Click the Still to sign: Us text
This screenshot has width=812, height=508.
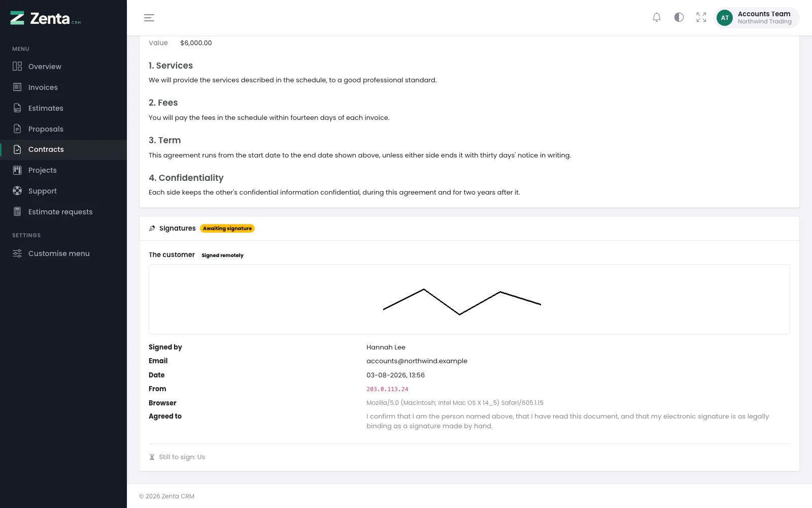point(182,457)
